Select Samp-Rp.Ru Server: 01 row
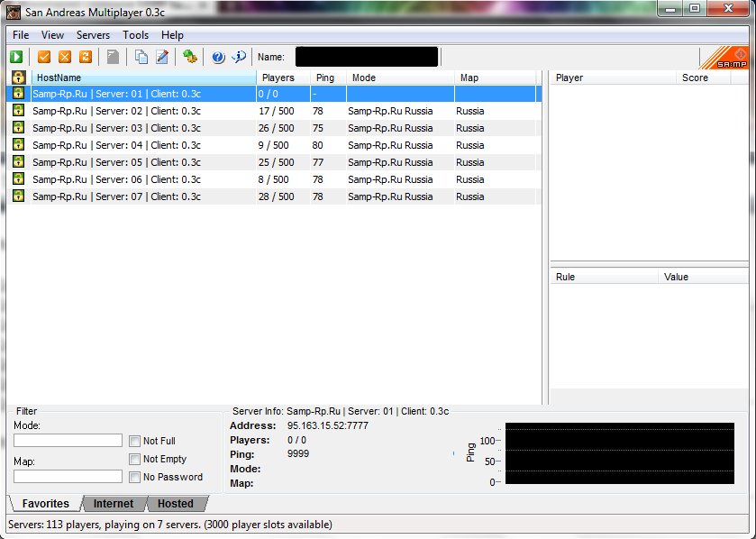Viewport: 756px width, 539px height. [274, 94]
